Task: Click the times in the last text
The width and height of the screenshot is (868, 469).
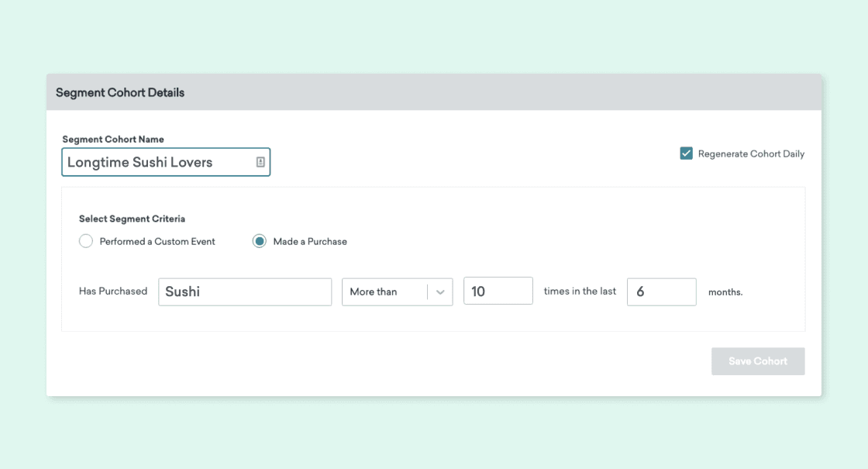Action: click(x=580, y=291)
